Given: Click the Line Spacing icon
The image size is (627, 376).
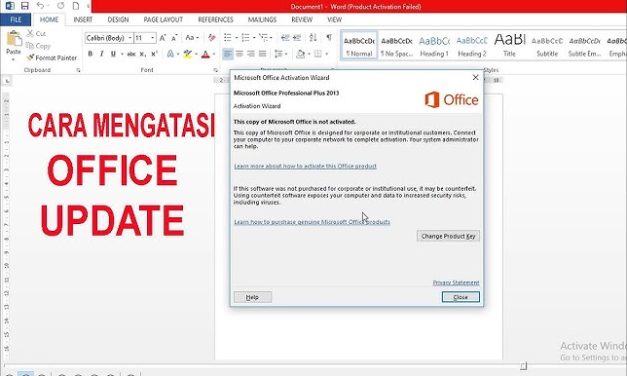Looking at the screenshot, I should (278, 54).
